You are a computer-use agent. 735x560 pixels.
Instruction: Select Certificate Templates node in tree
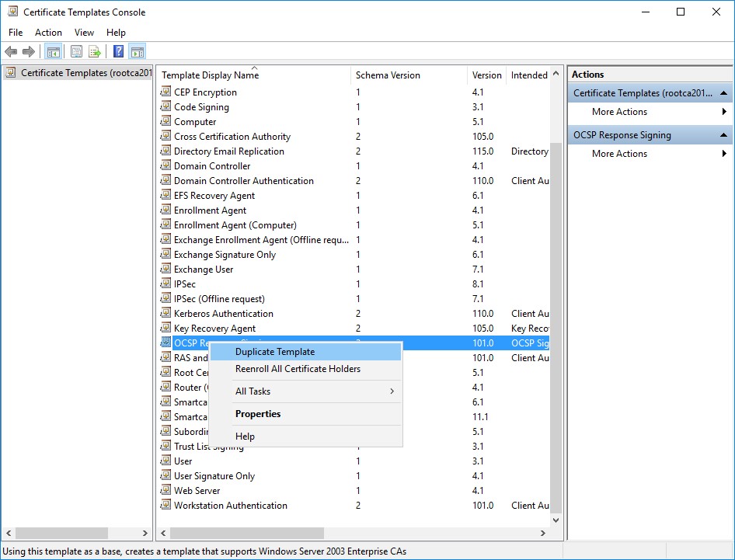click(x=86, y=73)
